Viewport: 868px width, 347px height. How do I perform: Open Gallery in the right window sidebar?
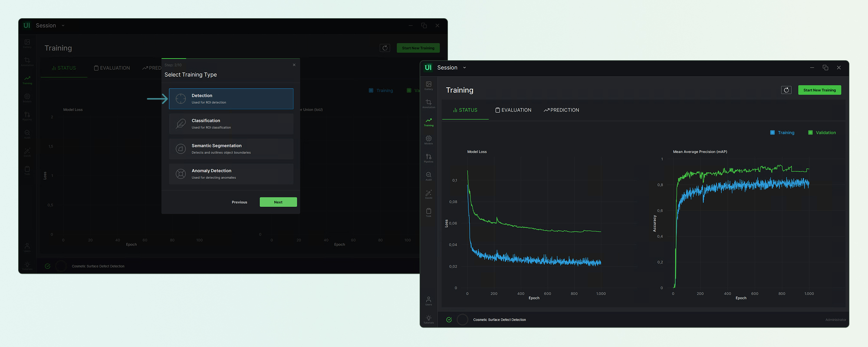click(428, 85)
